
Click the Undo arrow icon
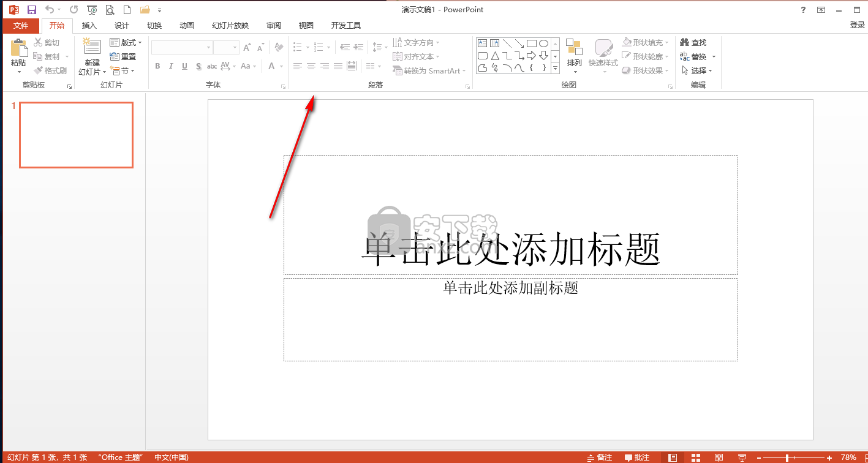pyautogui.click(x=50, y=10)
